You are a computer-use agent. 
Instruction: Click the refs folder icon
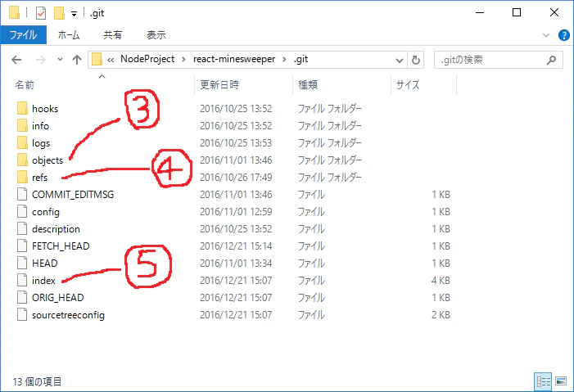coord(22,177)
